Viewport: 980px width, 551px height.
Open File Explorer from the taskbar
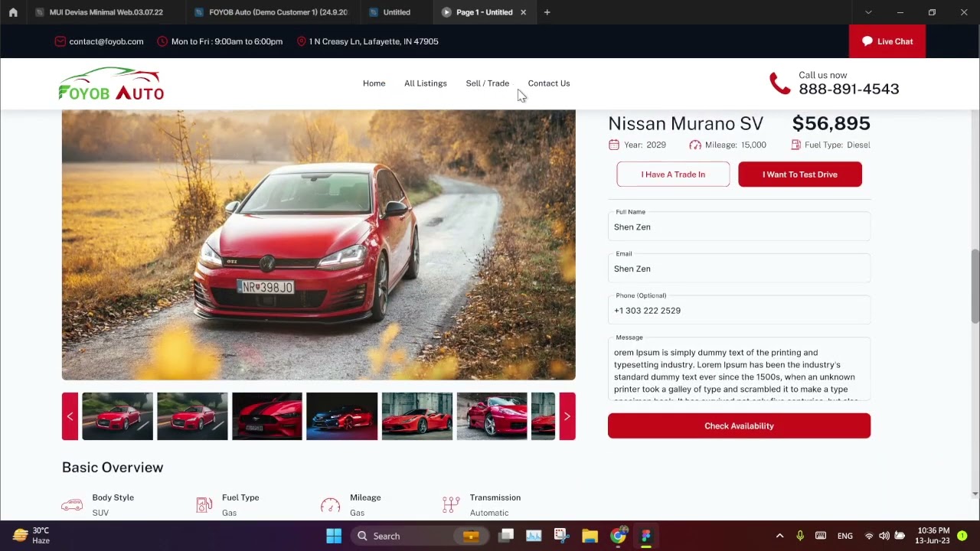click(x=590, y=536)
